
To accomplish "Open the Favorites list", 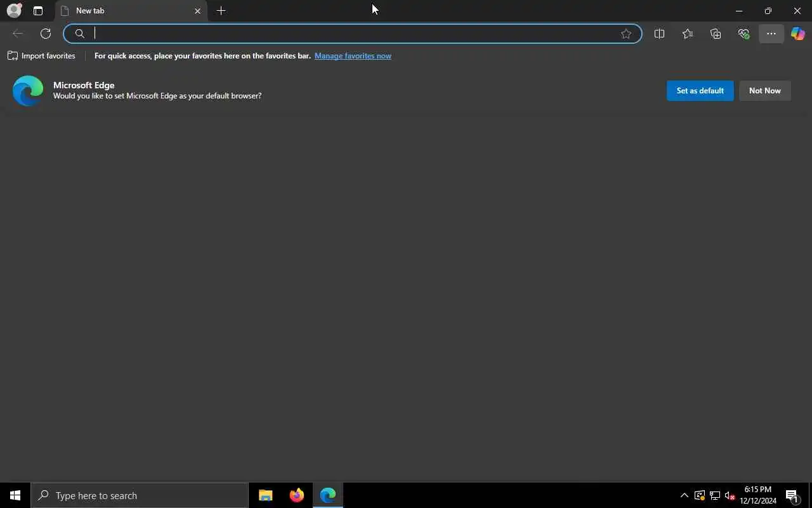I will point(688,34).
